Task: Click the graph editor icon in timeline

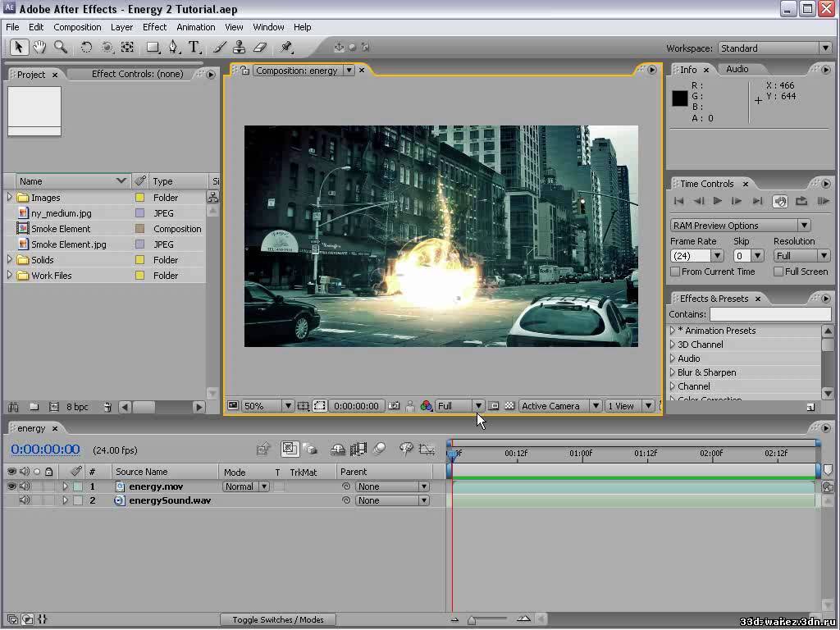Action: pos(427,449)
